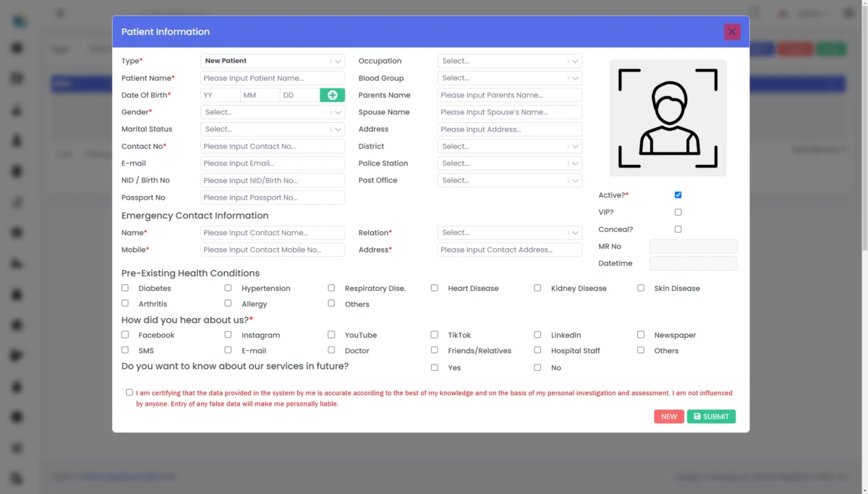Open the Marital Status dropdown arrow

click(x=338, y=129)
